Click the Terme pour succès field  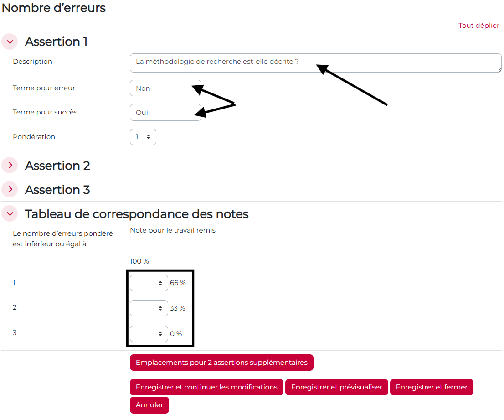pos(165,113)
